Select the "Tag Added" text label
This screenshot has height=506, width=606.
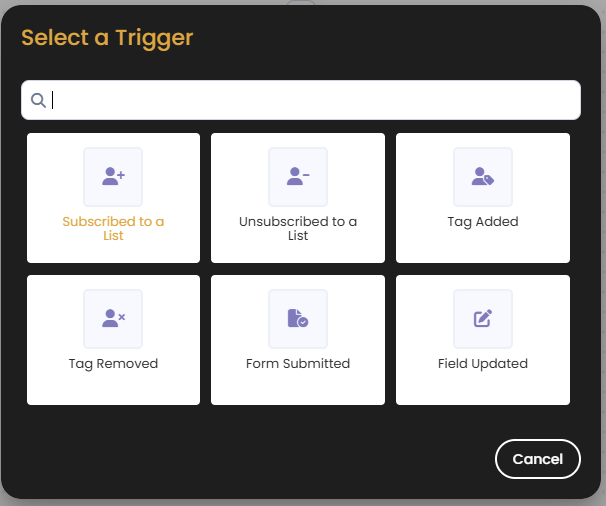click(483, 222)
